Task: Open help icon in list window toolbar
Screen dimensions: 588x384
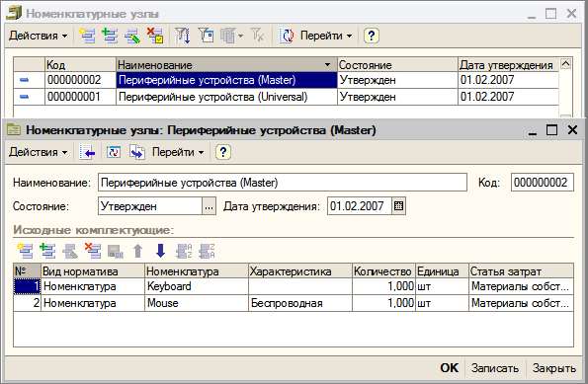Action: click(x=372, y=36)
